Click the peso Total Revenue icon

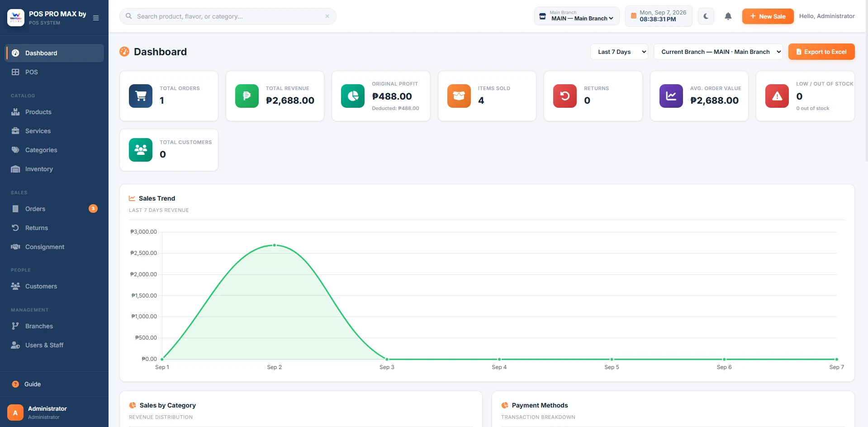[x=247, y=96]
